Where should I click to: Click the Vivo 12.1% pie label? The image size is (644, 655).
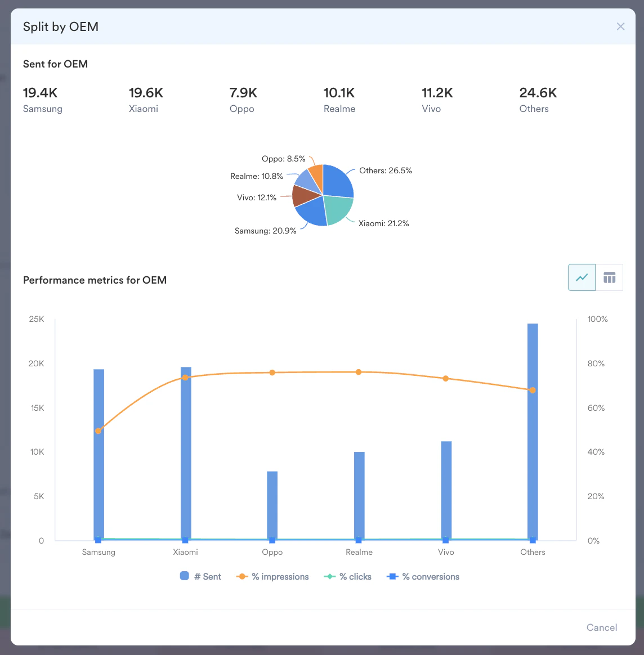[x=256, y=198]
